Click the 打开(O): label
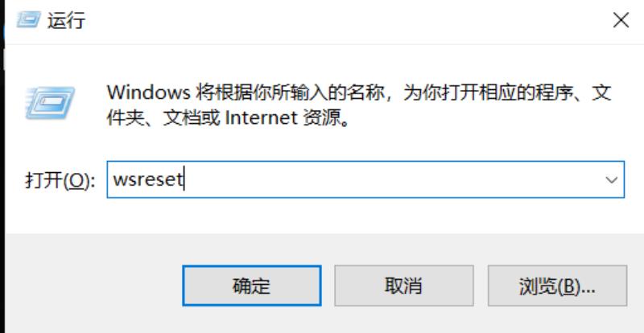644x333 pixels. point(60,180)
